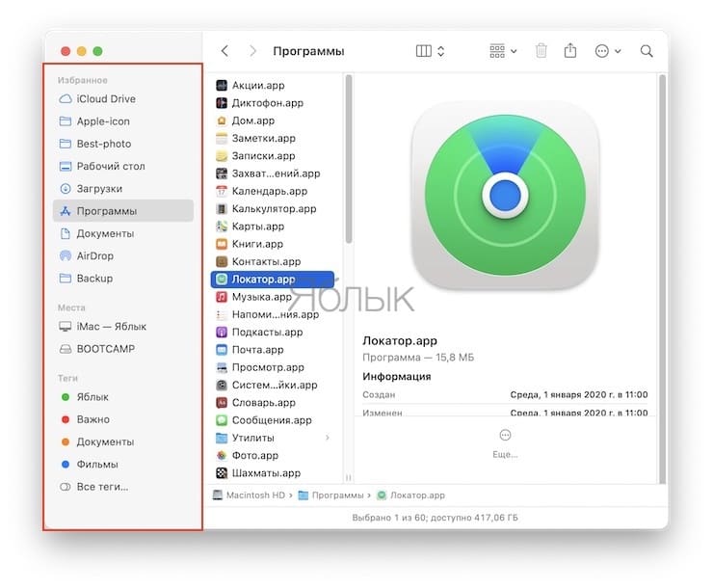Go forward with the right chevron button
This screenshot has height=588, width=713.
[252, 51]
